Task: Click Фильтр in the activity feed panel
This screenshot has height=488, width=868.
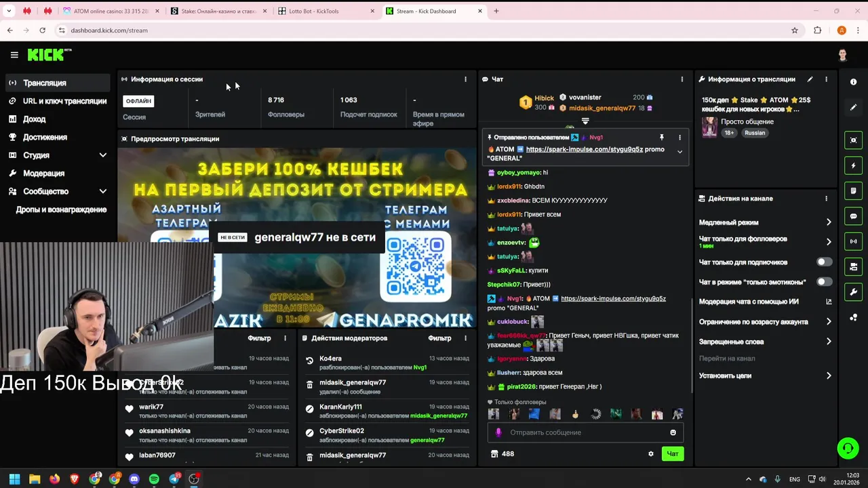Action: click(259, 338)
